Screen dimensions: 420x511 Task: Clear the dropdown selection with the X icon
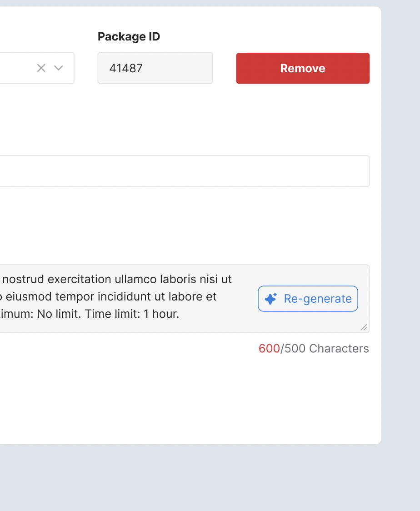pos(41,68)
